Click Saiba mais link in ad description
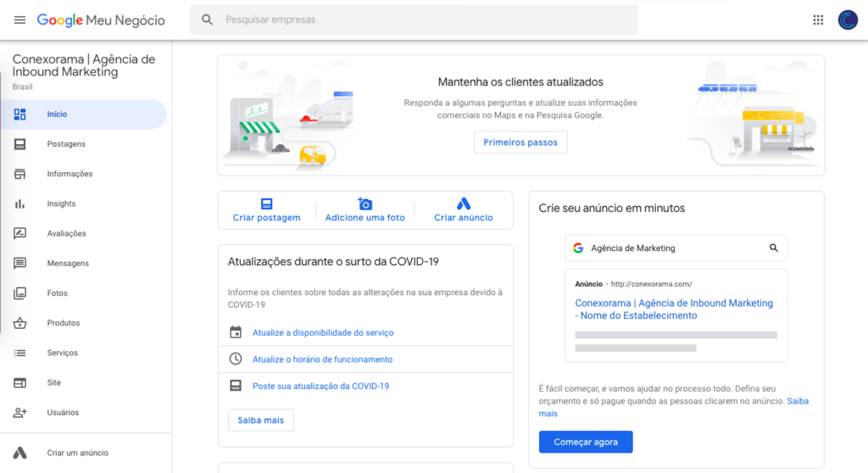868x473 pixels. pos(798,401)
